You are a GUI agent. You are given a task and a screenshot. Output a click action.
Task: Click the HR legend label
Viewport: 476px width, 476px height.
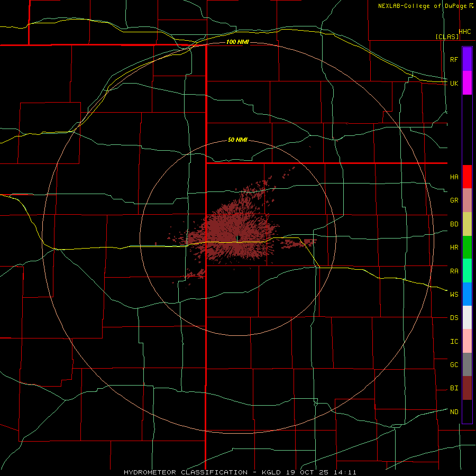pos(454,248)
